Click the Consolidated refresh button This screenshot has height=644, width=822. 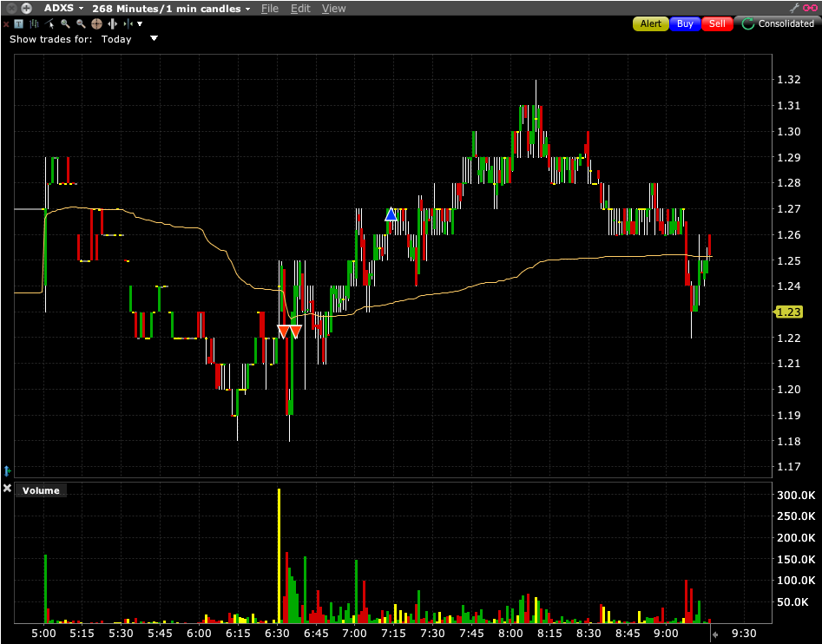(x=778, y=23)
